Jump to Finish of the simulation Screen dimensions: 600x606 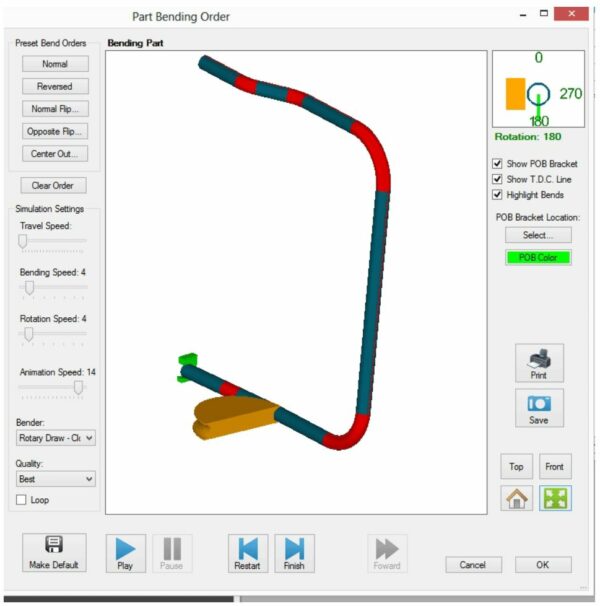pyautogui.click(x=294, y=553)
